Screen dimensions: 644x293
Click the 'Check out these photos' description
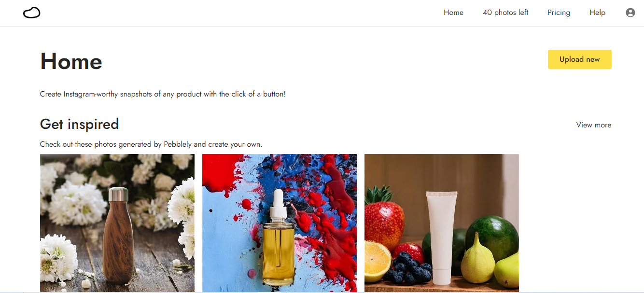[151, 144]
